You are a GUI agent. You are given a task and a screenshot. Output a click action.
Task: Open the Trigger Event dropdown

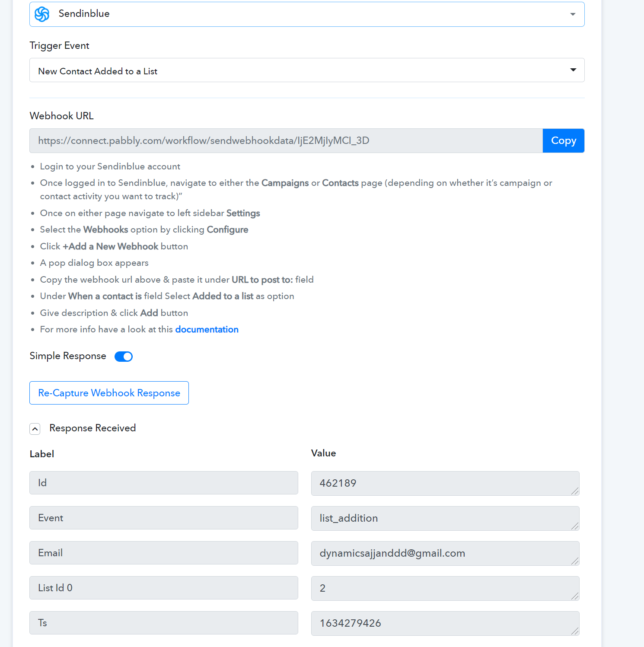pos(307,70)
